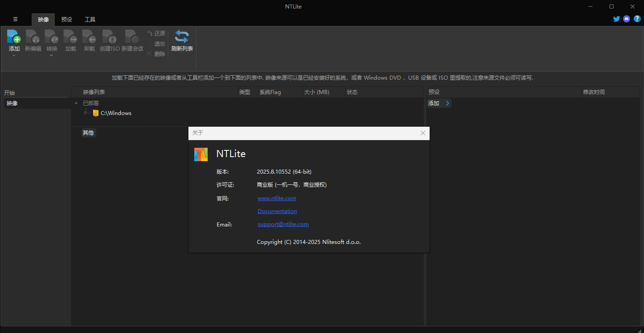Open NTLite's Twitter via the bird icon
The height and width of the screenshot is (333, 644).
(x=616, y=19)
